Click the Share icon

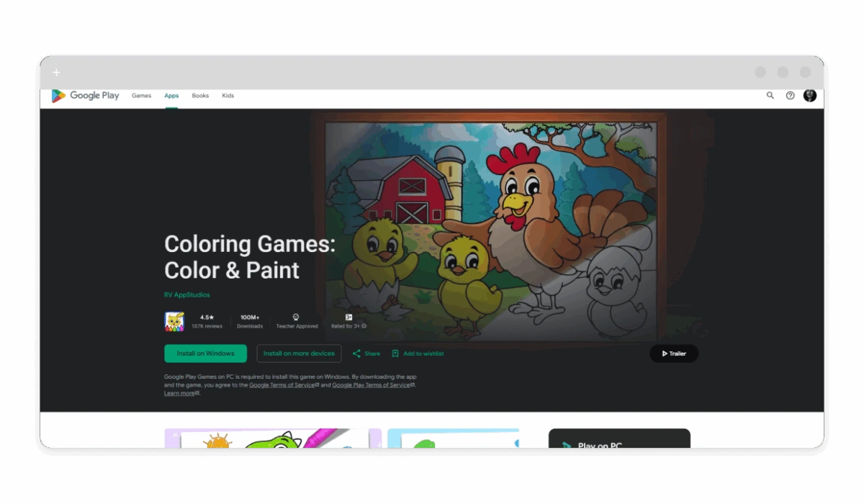click(356, 354)
